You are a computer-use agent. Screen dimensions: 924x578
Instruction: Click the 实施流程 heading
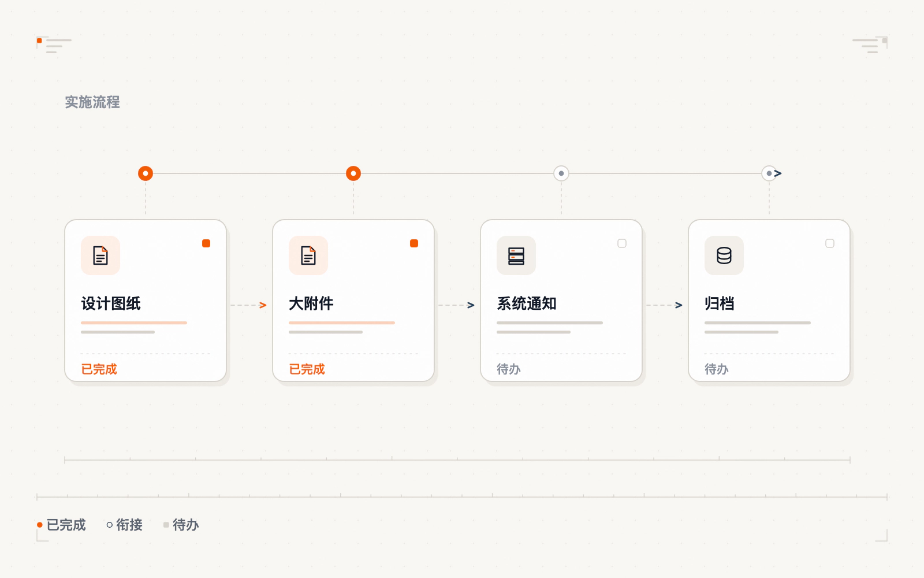pos(92,102)
